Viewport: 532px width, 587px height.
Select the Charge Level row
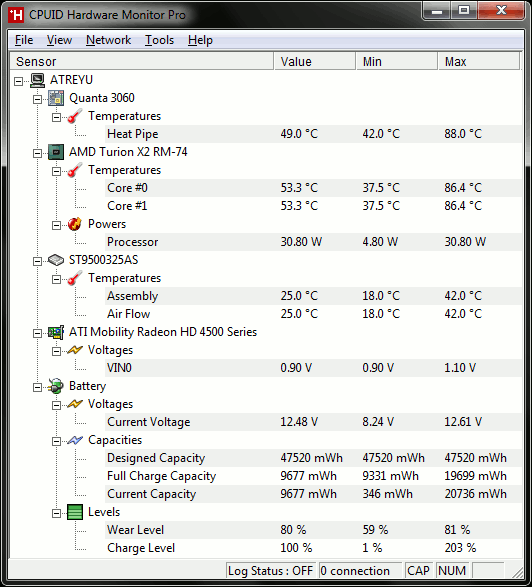314,548
